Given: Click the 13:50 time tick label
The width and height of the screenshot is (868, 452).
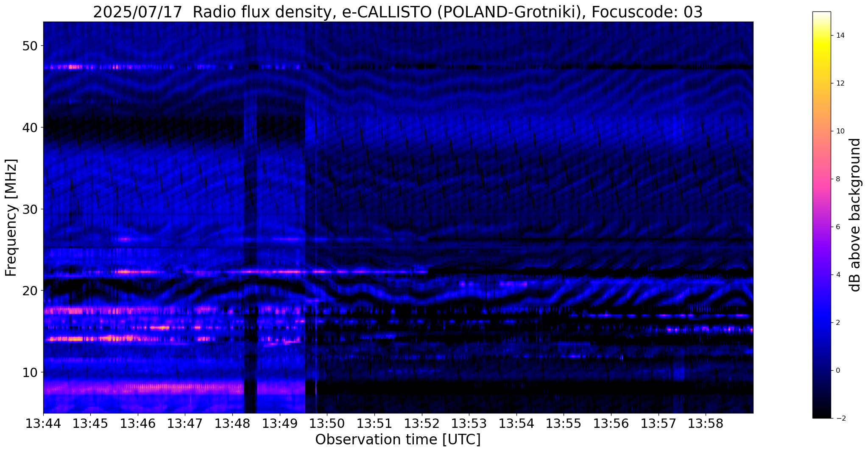Looking at the screenshot, I should coord(327,424).
